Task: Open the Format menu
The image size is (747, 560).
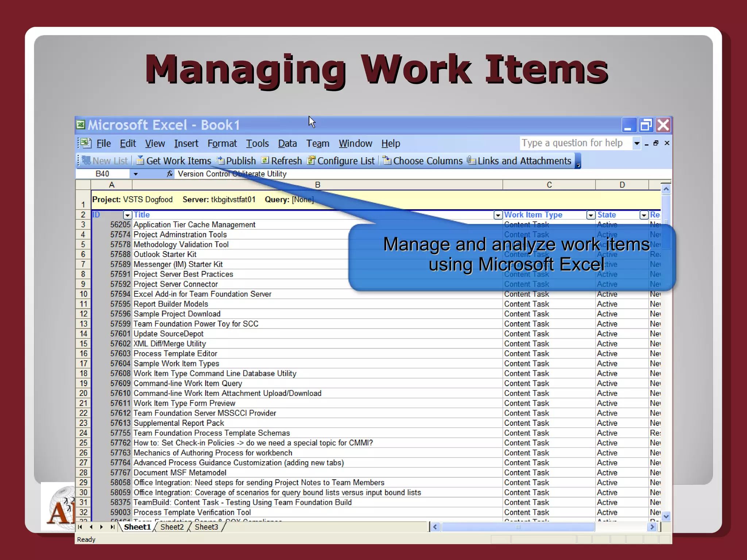Action: coord(222,143)
